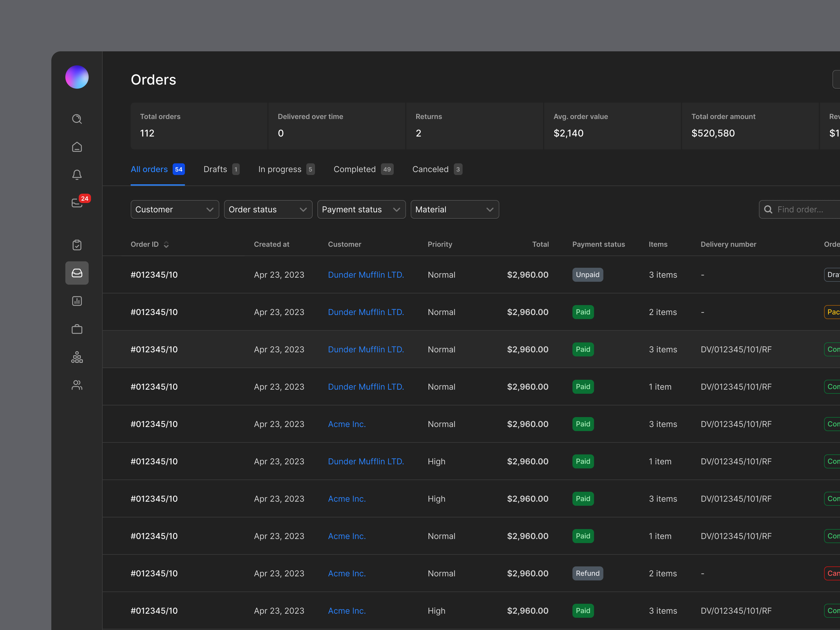Open the Order status filter dropdown
The width and height of the screenshot is (840, 630).
268,209
